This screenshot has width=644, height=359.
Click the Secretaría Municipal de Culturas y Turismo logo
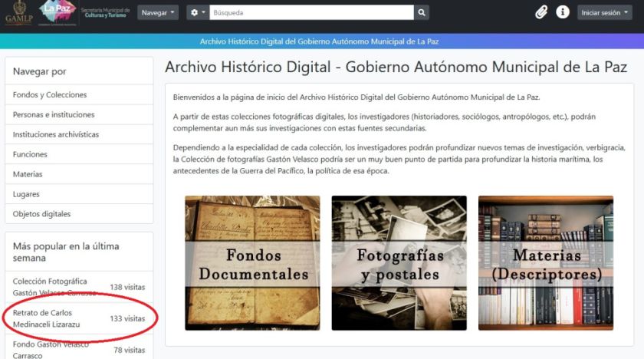106,12
